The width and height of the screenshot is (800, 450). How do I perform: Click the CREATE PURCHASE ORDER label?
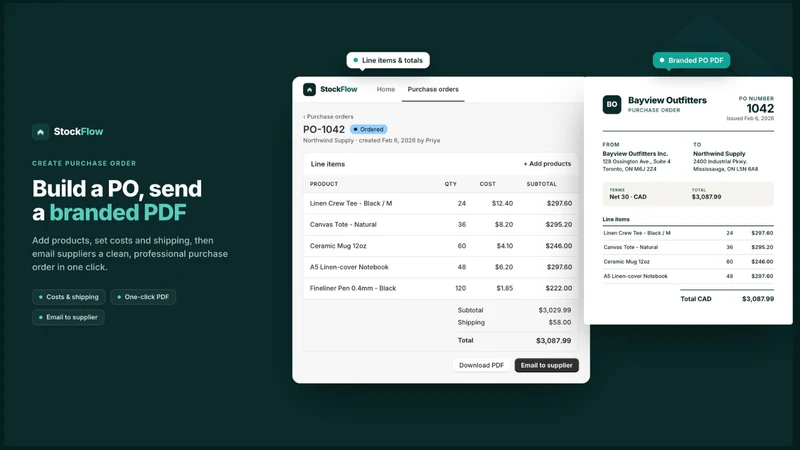pos(84,164)
